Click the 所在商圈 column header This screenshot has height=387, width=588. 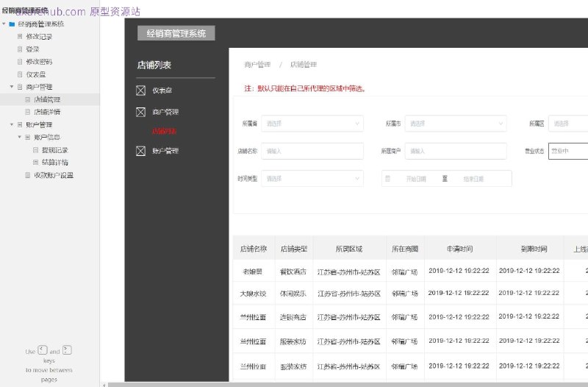(x=405, y=249)
